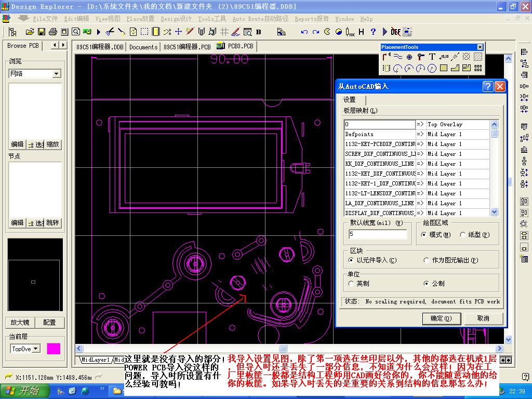Viewport: 532px width, 399px height.
Task: Expand the TopOverlay current layer dropdown
Action: pos(36,349)
